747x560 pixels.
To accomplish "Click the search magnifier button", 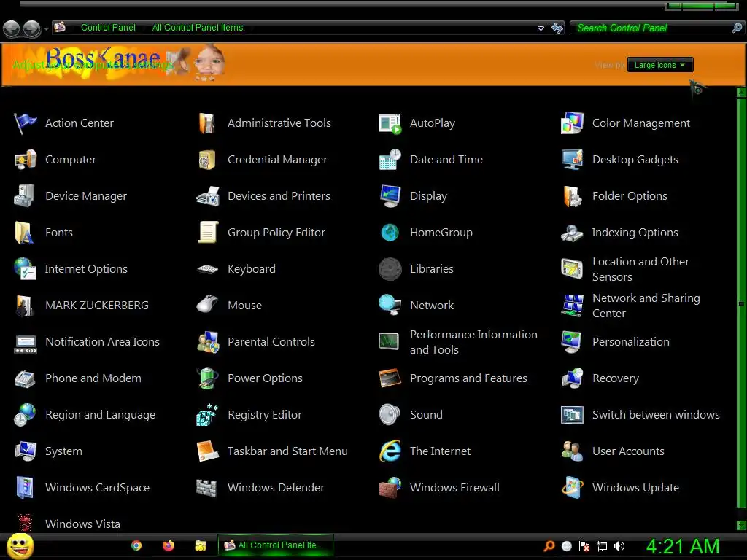I will 737,28.
